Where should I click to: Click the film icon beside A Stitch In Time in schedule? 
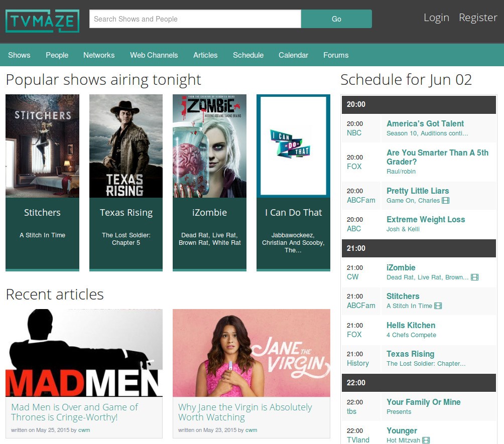point(438,306)
